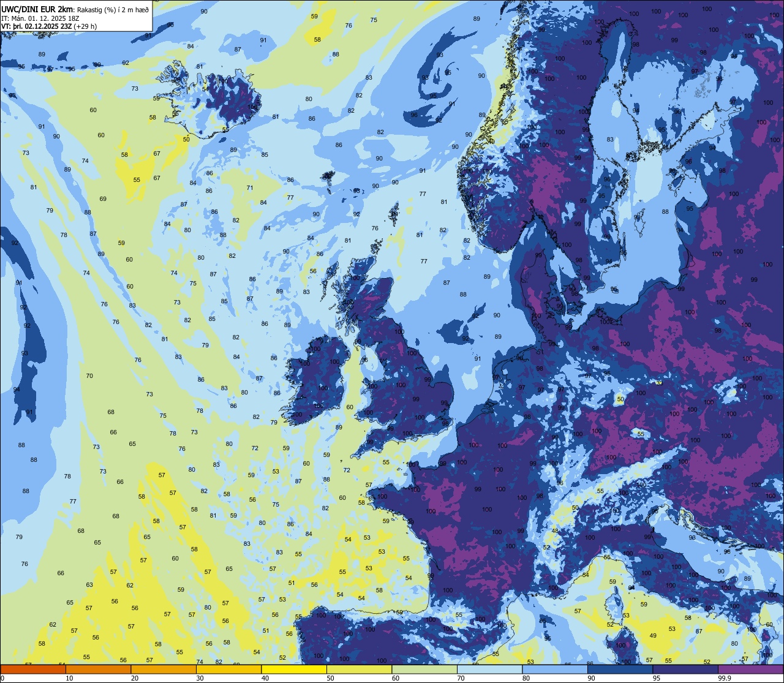Pick the light blue 70–80 legend swatch
The image size is (784, 683).
pos(489,669)
